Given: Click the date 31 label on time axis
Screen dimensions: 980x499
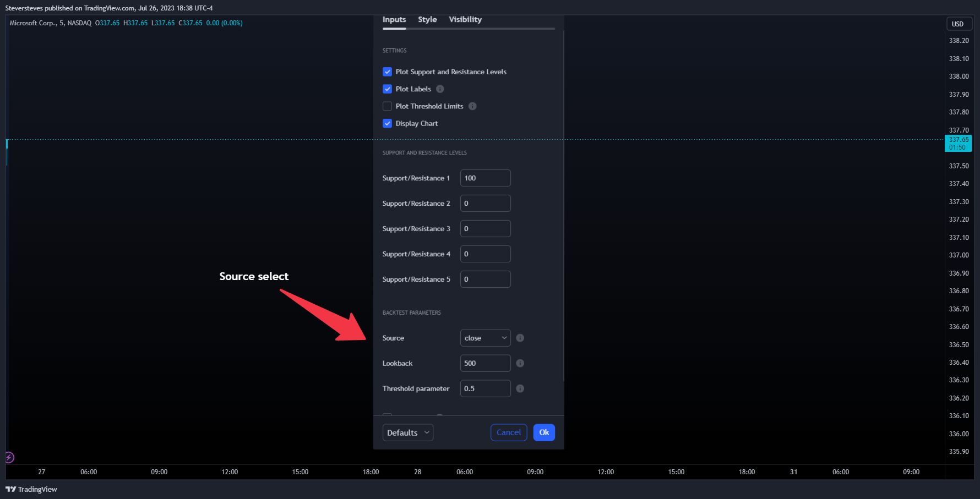Looking at the screenshot, I should 793,472.
